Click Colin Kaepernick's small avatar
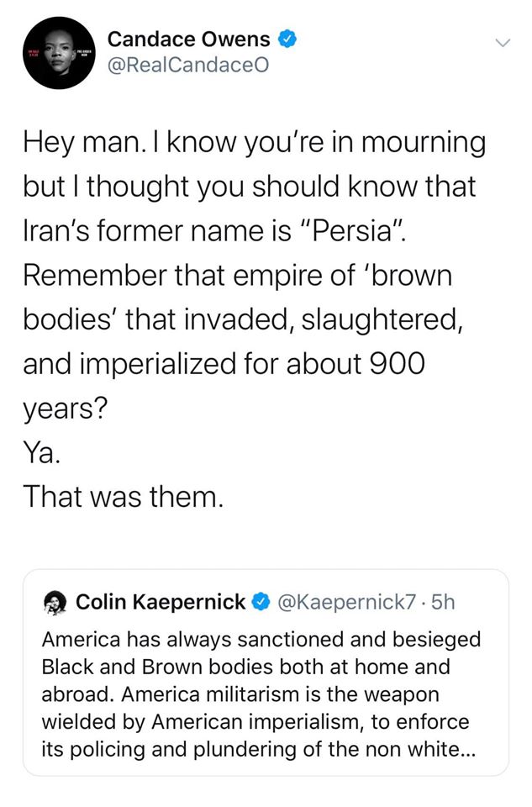Screen dimensions: 532x807 [55, 602]
